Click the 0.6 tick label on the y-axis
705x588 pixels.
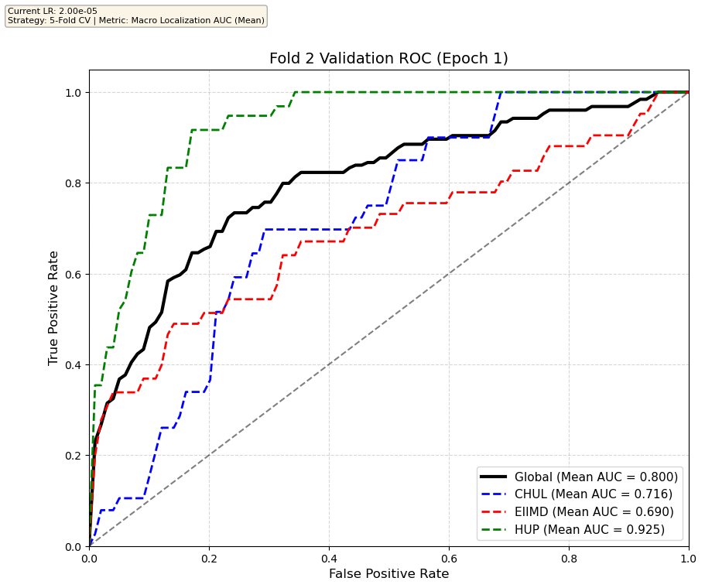click(74, 275)
